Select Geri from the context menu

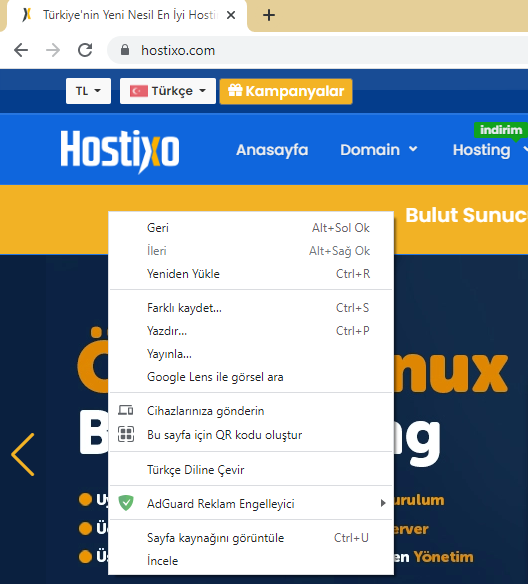pos(251,228)
